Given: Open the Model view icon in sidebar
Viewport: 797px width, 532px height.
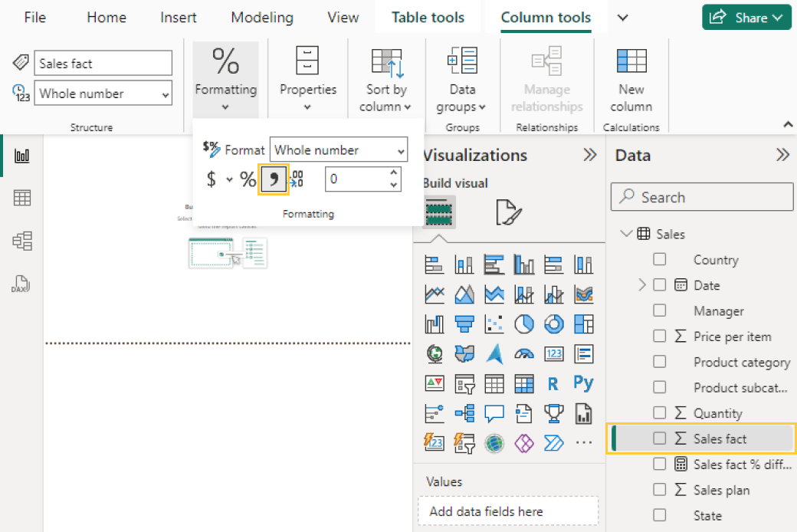Looking at the screenshot, I should pyautogui.click(x=22, y=241).
